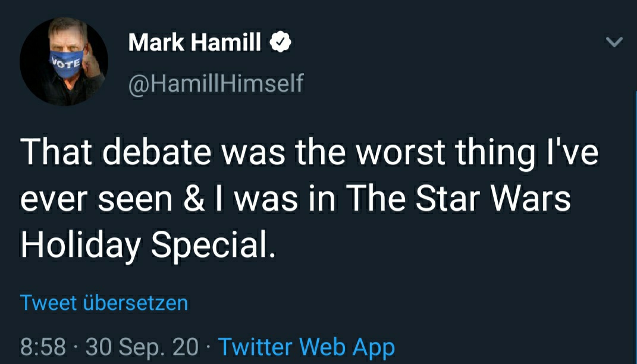Image resolution: width=637 pixels, height=364 pixels.
Task: Open Mark Hamill's profile picture
Action: click(x=64, y=61)
